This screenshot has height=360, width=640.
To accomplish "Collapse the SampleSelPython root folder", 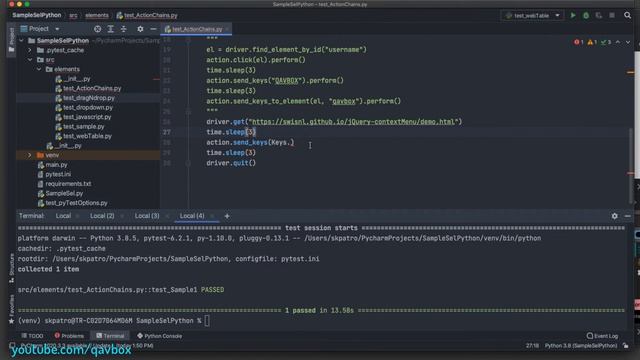I will (21, 41).
